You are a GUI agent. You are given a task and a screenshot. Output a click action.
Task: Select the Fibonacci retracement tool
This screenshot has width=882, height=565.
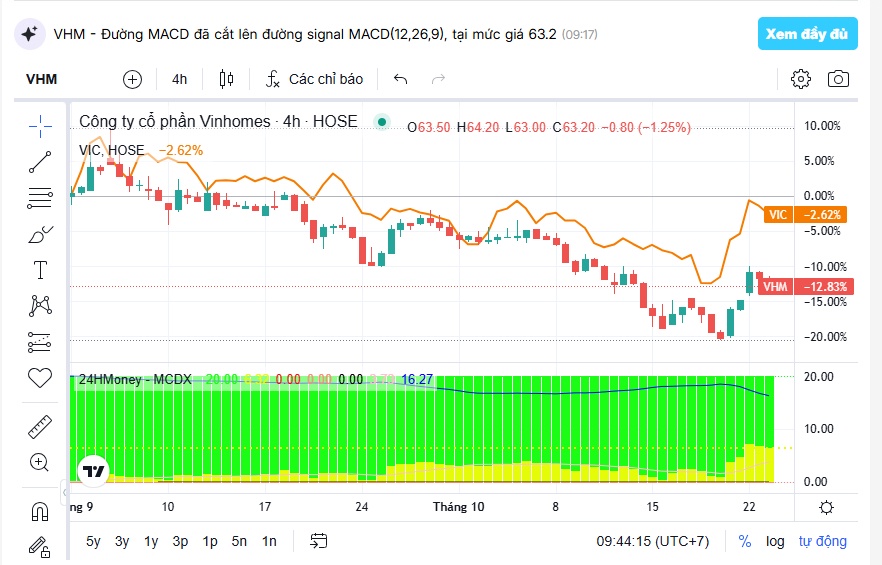point(40,198)
